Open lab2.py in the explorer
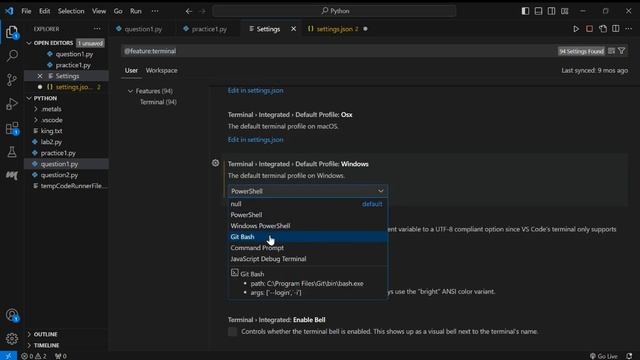640x360 pixels. pos(51,142)
